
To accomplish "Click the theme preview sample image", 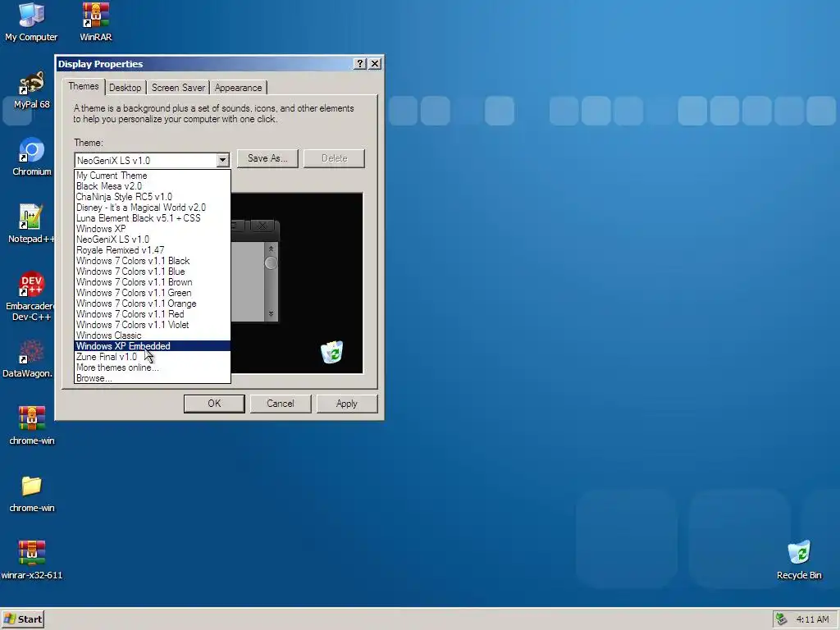I will coord(297,283).
